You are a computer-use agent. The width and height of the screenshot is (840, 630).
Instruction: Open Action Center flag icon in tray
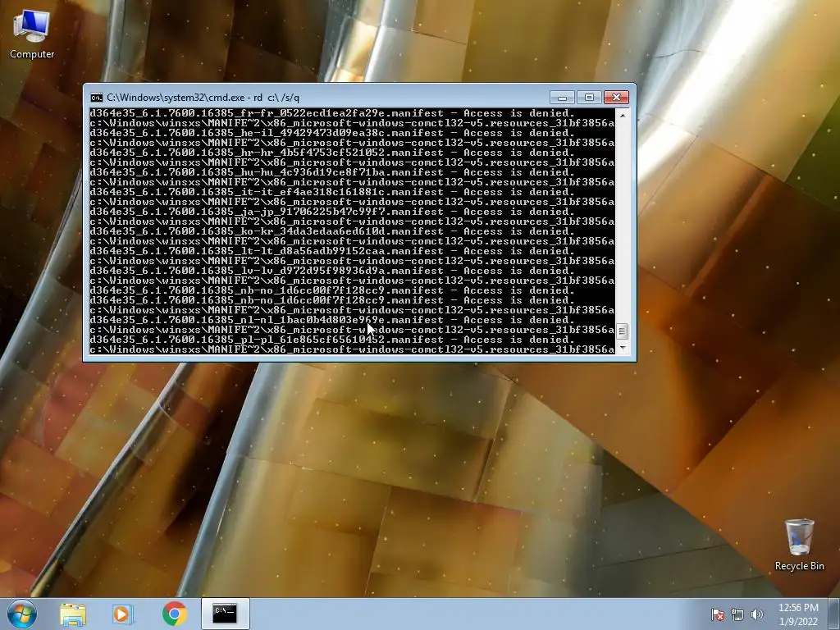[x=717, y=614]
